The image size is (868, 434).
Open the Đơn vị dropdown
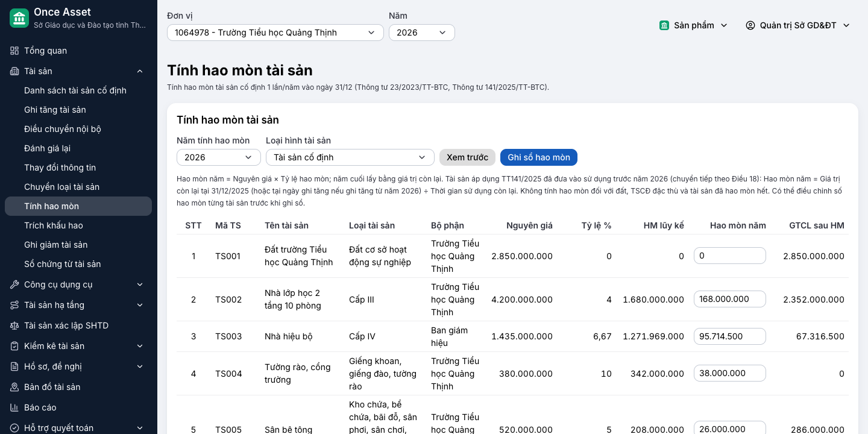point(275,33)
